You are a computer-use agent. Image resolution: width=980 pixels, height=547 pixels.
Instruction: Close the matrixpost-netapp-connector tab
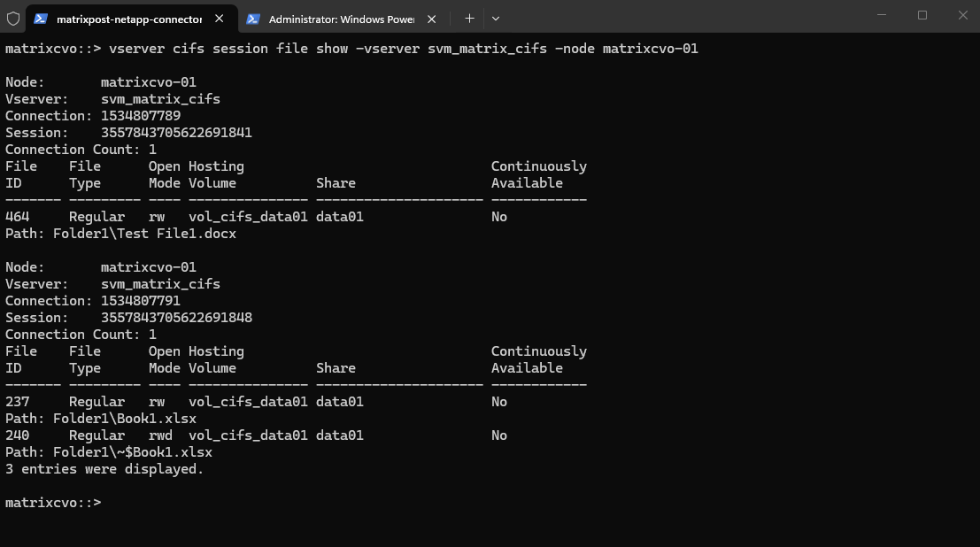coord(220,19)
